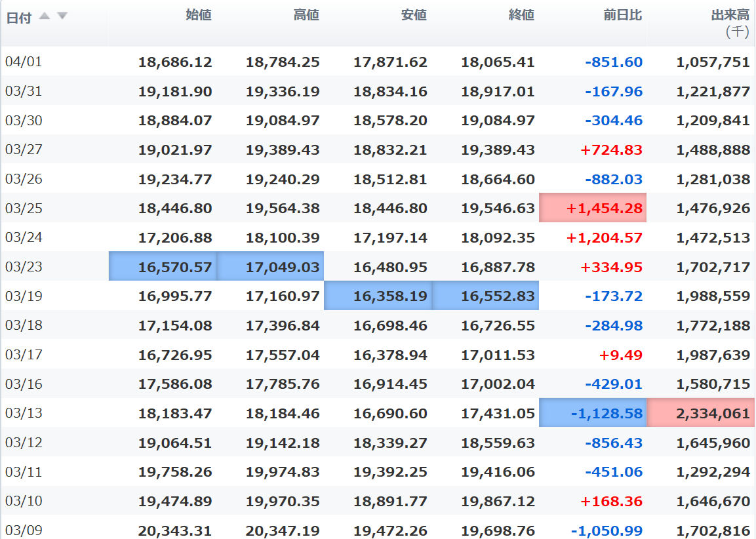756x539 pixels.
Task: Select the 03/31 date cell
Action: [24, 91]
